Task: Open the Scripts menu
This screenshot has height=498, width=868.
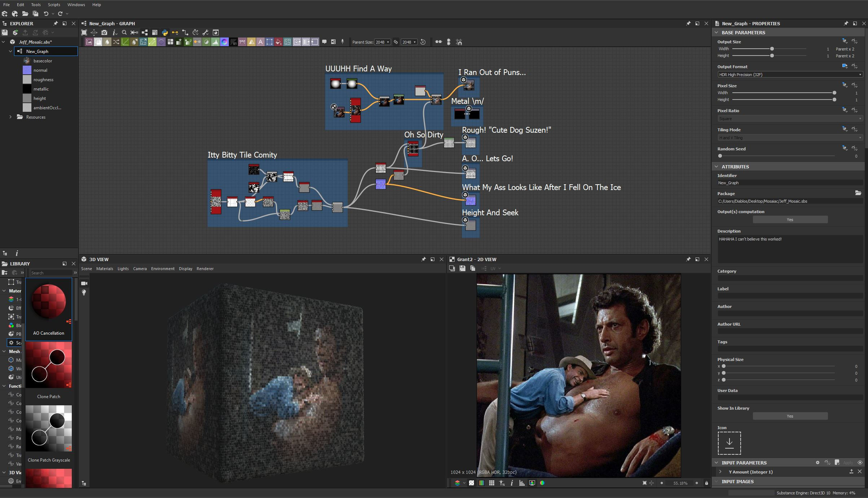Action: (54, 5)
